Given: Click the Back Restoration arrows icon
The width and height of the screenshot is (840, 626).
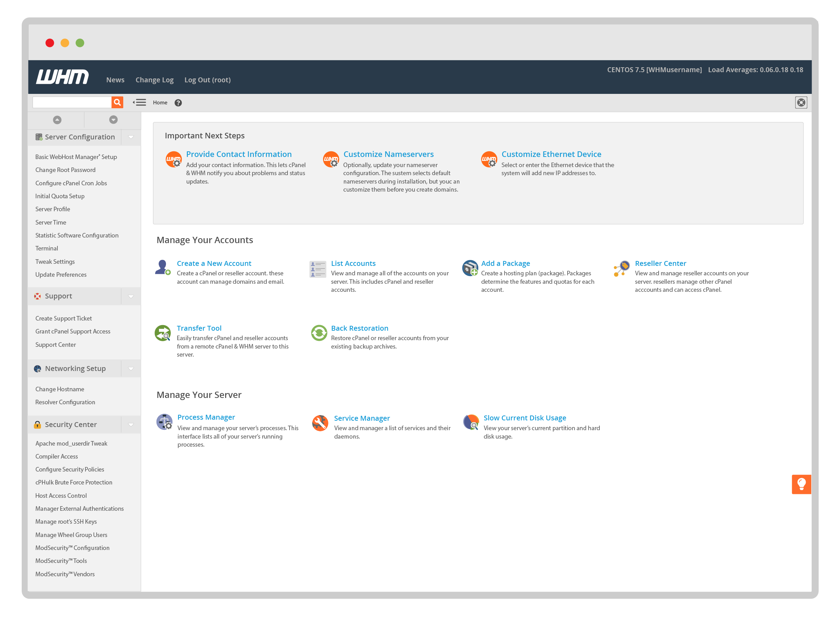Looking at the screenshot, I should click(319, 333).
